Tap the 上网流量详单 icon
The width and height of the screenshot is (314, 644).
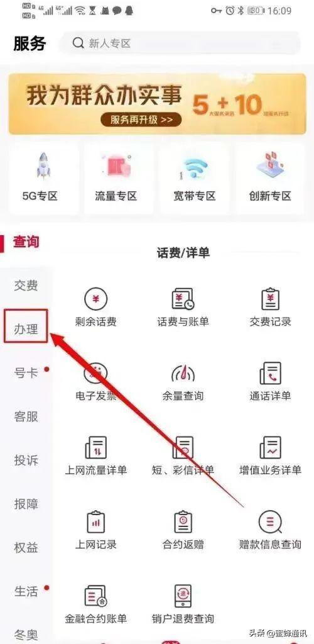96,447
